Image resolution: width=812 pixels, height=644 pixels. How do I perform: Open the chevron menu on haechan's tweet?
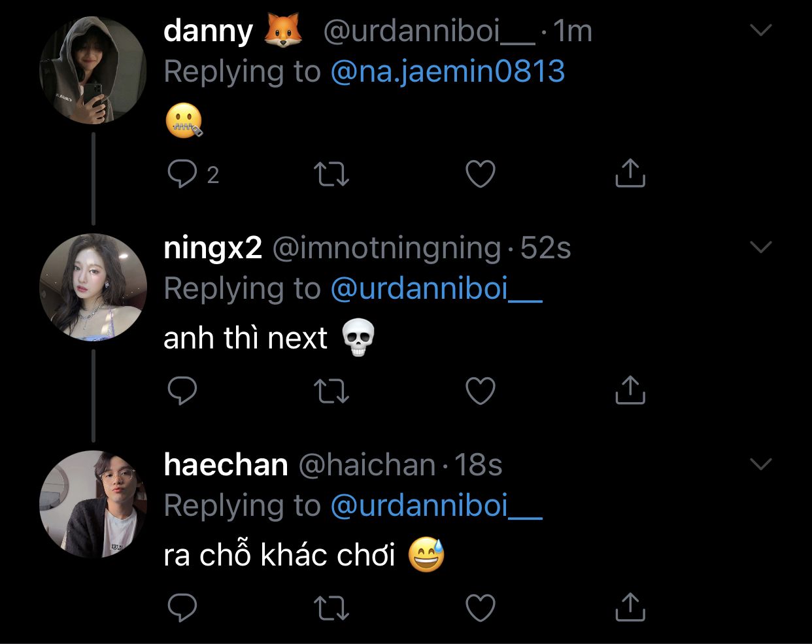tap(761, 464)
